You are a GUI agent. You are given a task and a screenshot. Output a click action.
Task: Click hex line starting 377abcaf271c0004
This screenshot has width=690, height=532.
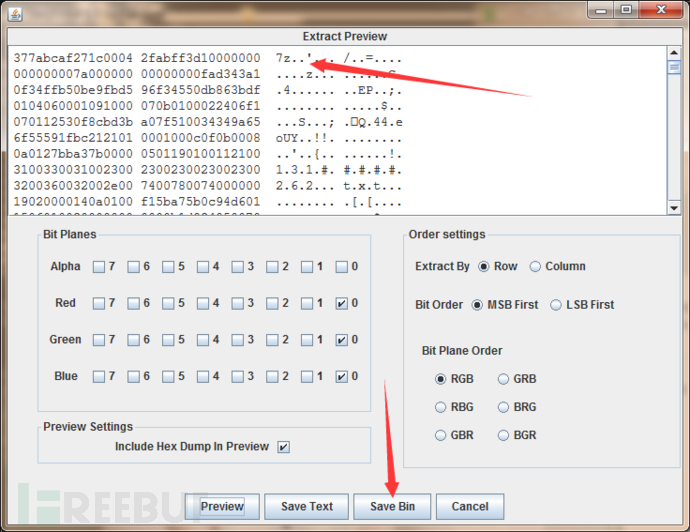click(208, 58)
